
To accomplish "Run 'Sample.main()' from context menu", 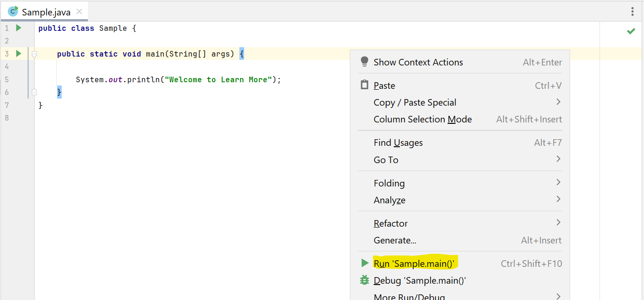I will 460,264.
